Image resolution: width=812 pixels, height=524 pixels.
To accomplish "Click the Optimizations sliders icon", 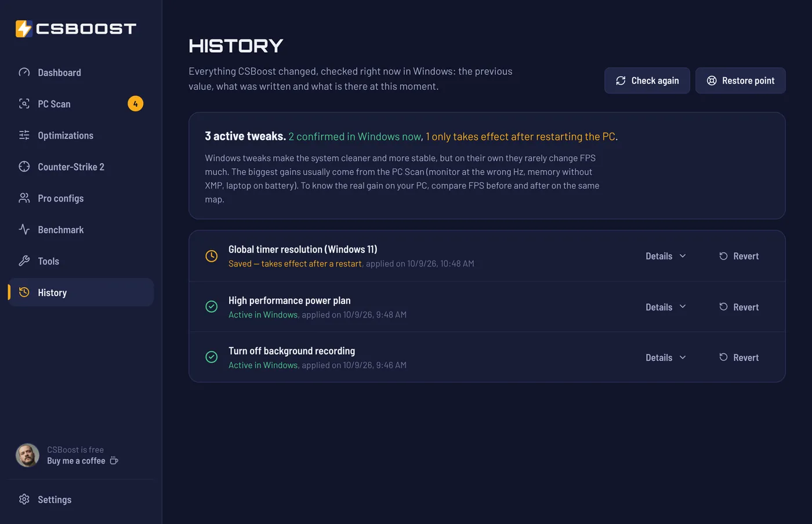I will point(24,135).
